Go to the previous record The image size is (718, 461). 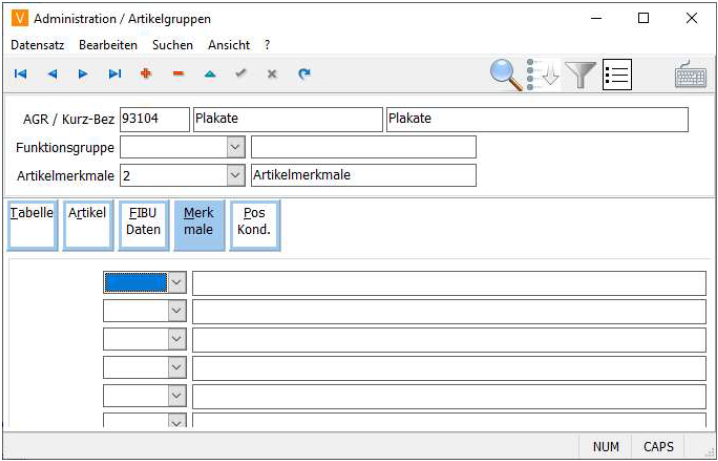tap(52, 74)
